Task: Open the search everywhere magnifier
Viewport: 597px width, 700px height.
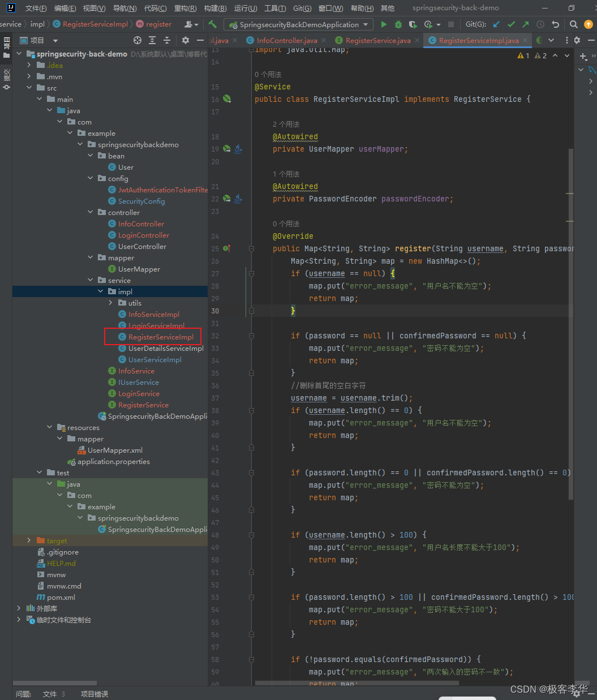Action: (x=573, y=24)
